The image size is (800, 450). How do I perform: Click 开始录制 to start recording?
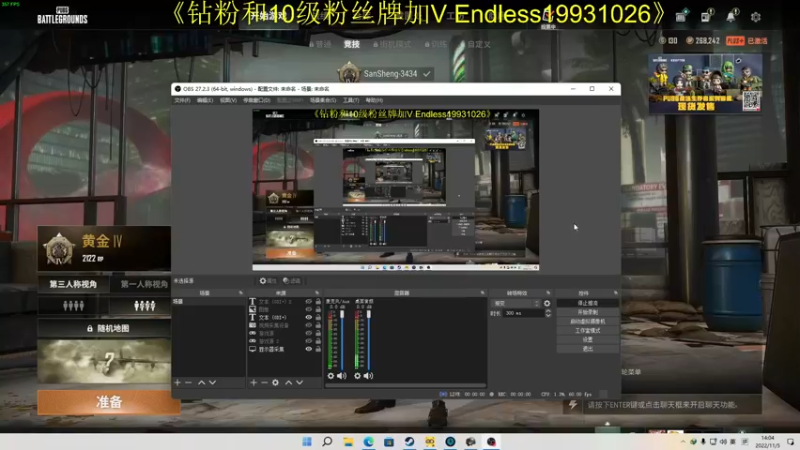pos(587,312)
